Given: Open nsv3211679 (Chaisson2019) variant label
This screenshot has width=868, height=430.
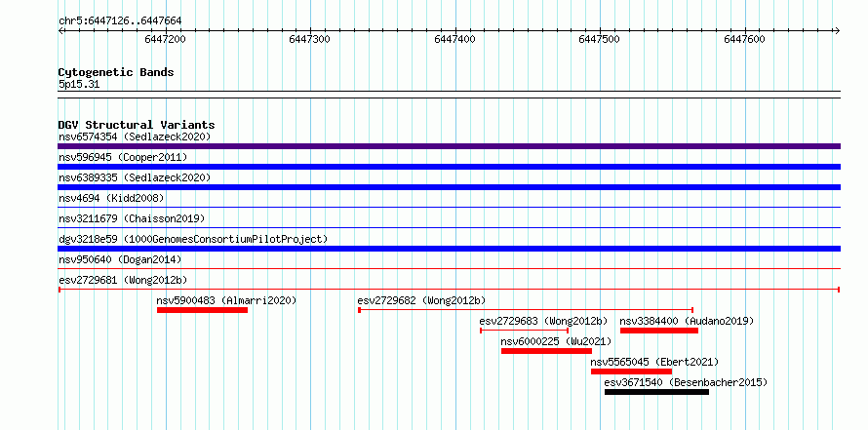Looking at the screenshot, I should click(132, 218).
